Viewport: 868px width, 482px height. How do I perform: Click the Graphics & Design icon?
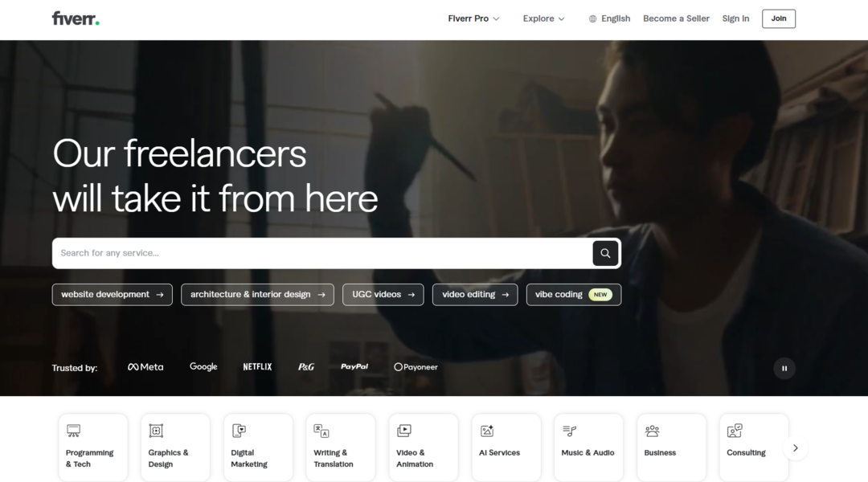coord(156,431)
